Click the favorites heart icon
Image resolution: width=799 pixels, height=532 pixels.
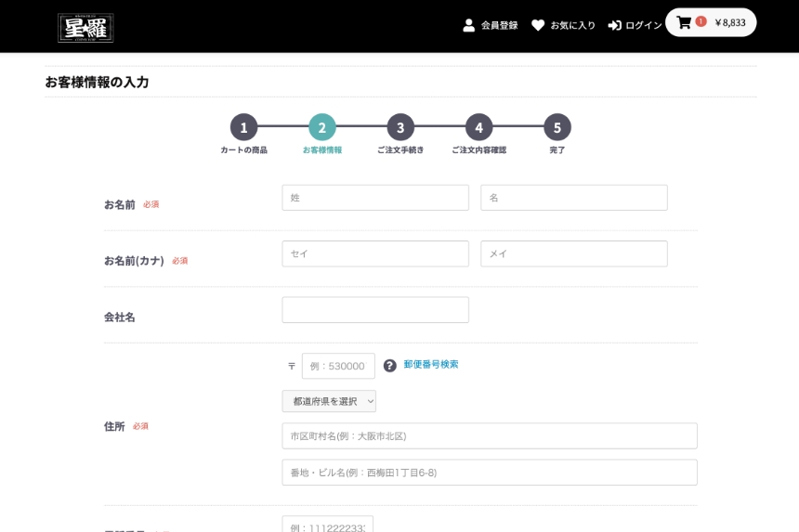538,25
